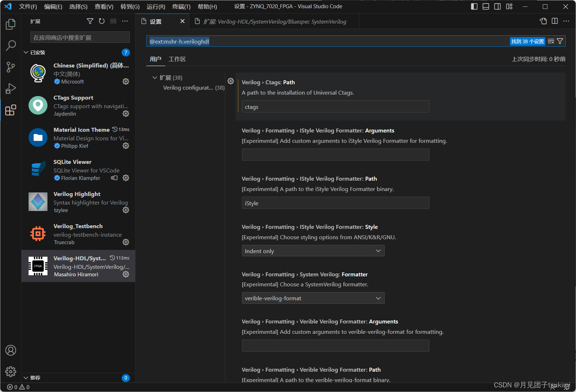Open the Source Control view
The width and height of the screenshot is (576, 392).
tap(10, 67)
